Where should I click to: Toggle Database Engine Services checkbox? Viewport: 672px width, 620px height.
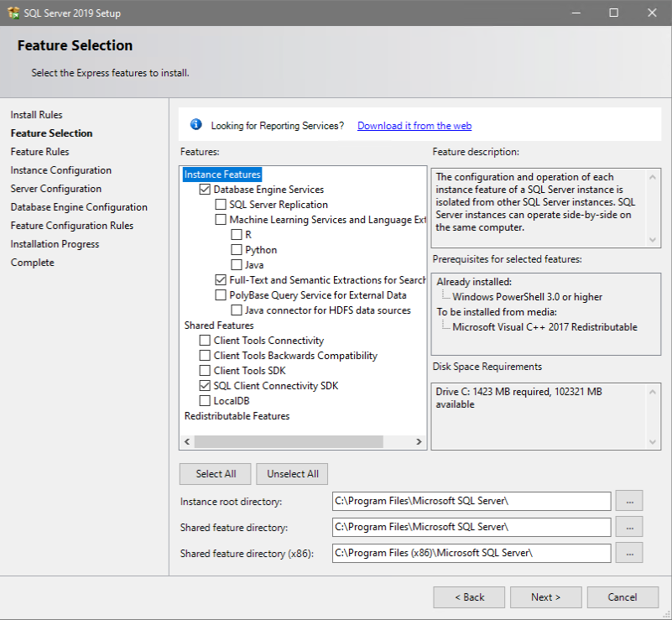coord(205,190)
